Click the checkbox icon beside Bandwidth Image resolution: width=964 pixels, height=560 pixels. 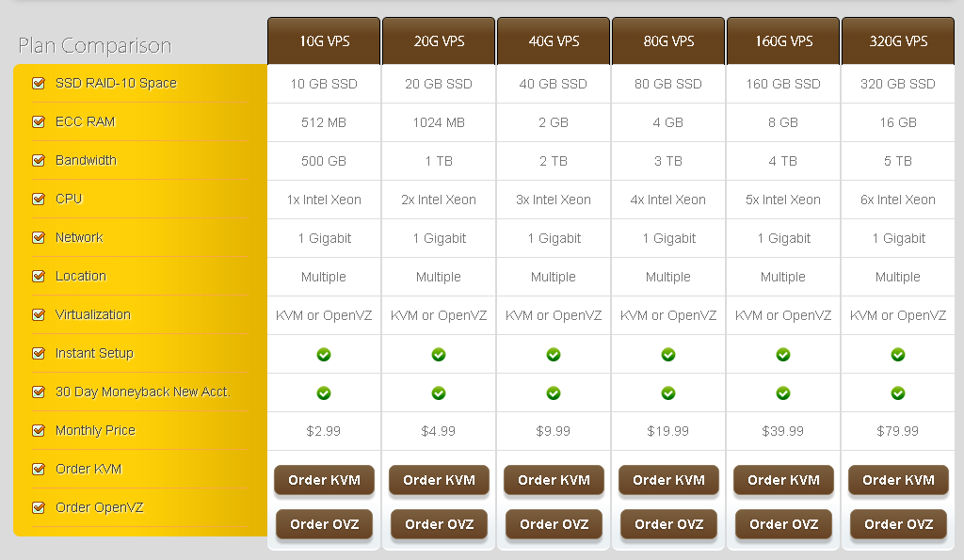[x=38, y=160]
